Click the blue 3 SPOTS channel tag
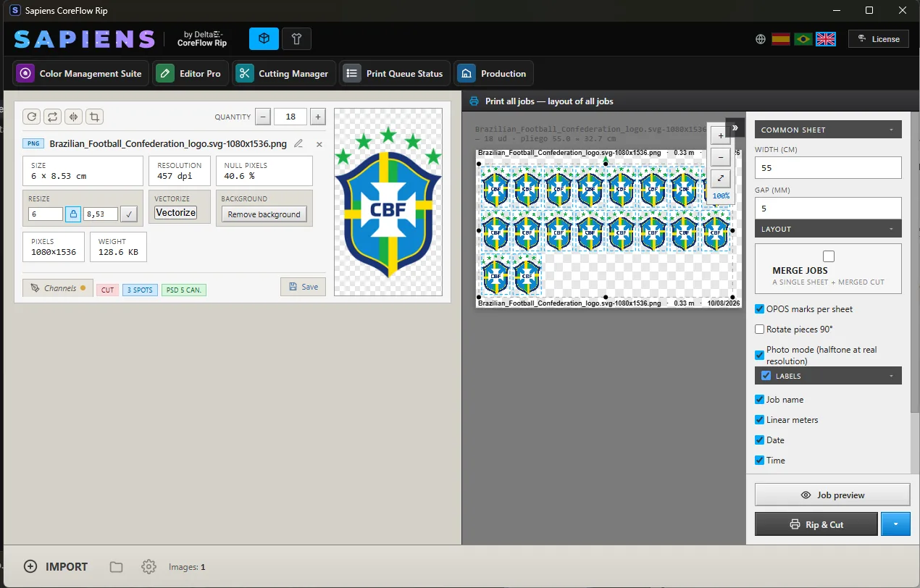The image size is (920, 588). coord(140,290)
